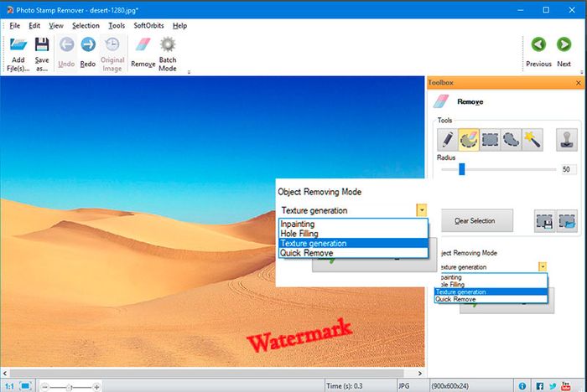The image size is (587, 392).
Task: Go to the Next image
Action: [x=564, y=52]
